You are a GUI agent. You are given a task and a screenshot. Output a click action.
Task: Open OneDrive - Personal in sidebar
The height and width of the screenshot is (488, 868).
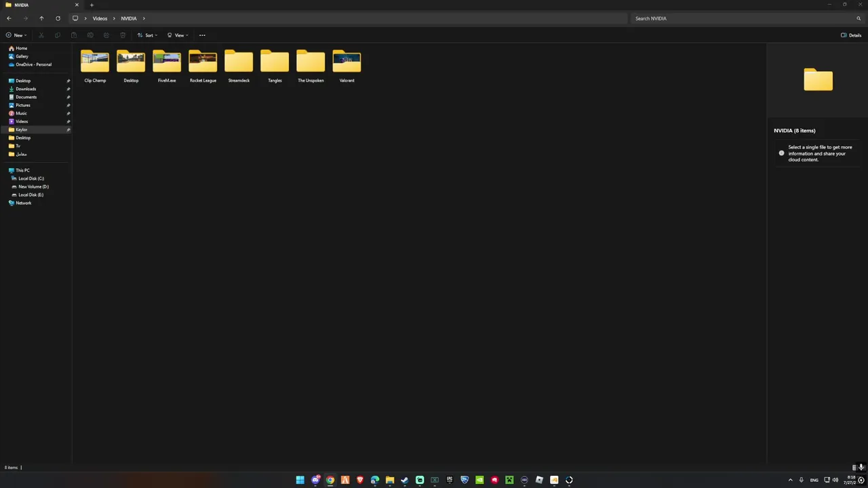point(30,64)
